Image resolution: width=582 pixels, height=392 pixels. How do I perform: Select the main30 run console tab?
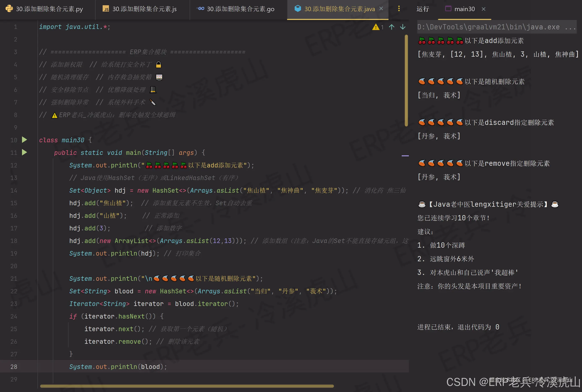(x=464, y=9)
